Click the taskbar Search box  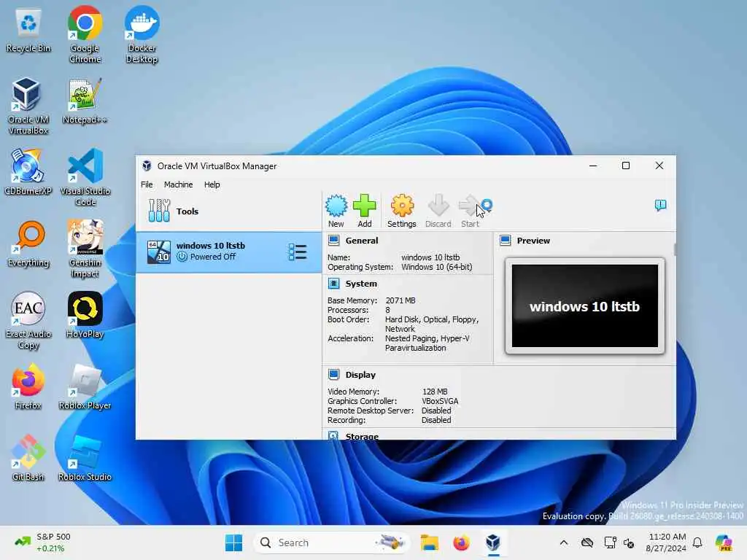click(332, 542)
